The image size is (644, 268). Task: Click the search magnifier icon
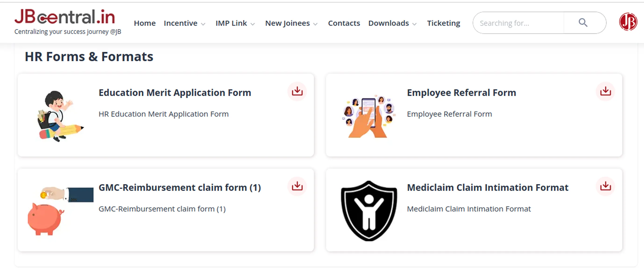(583, 23)
